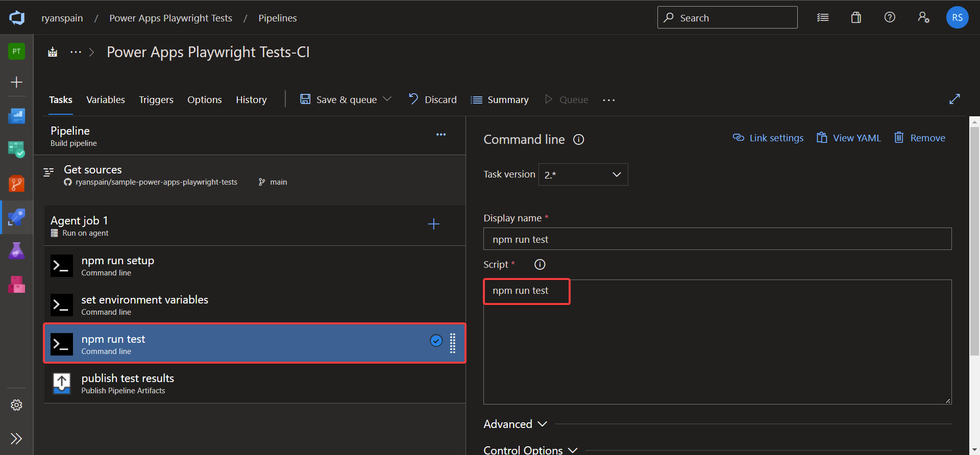Click View YAML
The width and height of the screenshot is (980, 455).
[x=849, y=138]
